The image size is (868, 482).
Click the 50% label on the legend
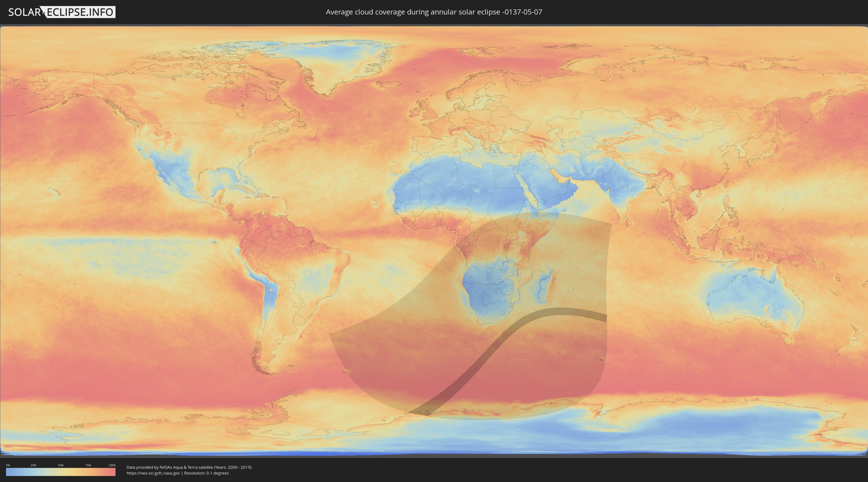pos(61,465)
